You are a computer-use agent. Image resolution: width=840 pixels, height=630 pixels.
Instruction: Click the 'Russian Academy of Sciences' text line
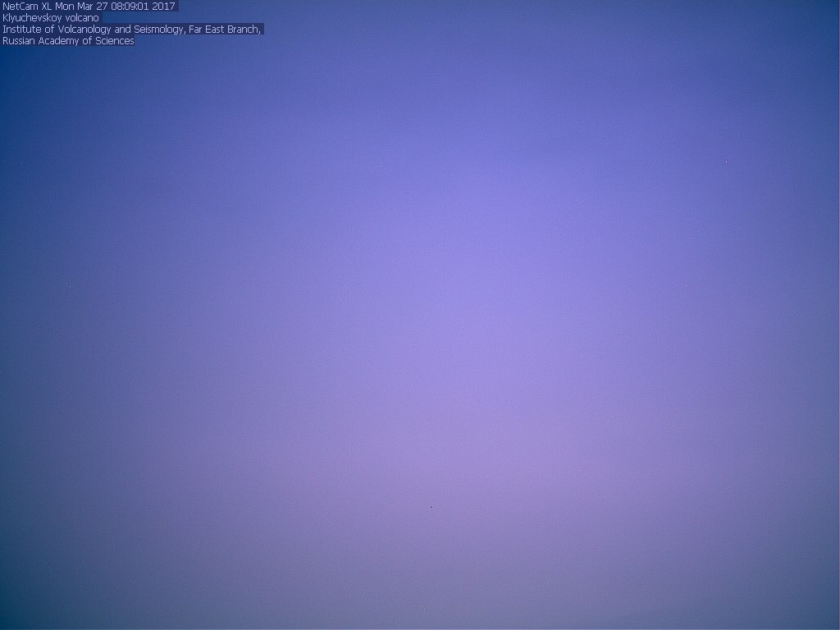[x=68, y=41]
